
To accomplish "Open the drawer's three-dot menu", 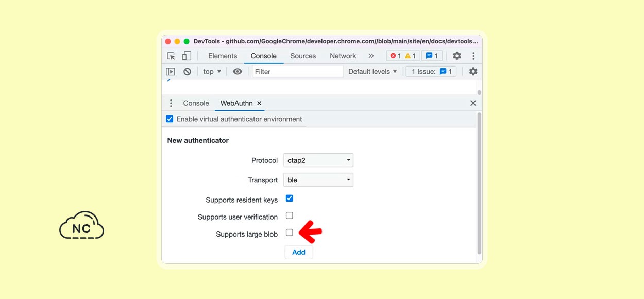I will pyautogui.click(x=171, y=103).
